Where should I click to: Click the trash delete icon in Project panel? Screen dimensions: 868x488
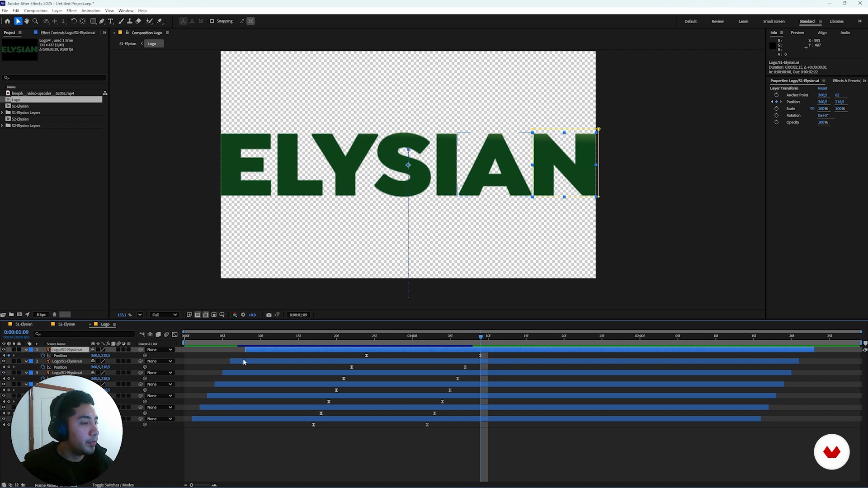[x=55, y=314]
